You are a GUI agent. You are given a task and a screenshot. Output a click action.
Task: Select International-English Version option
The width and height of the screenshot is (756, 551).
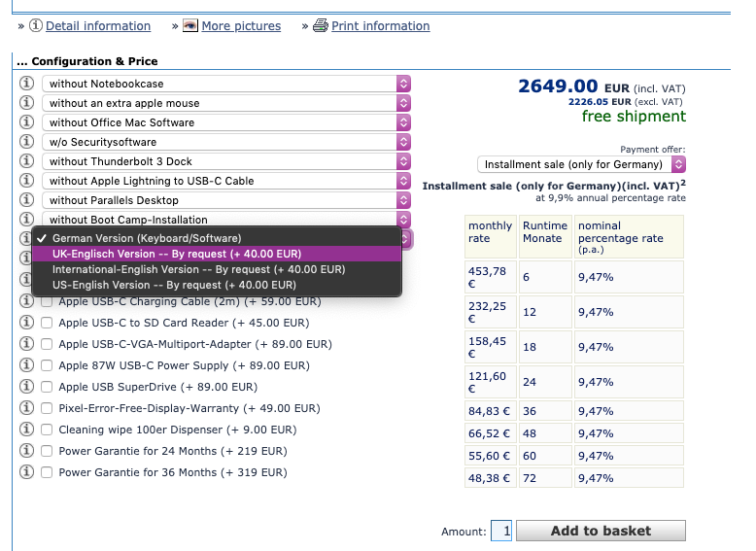coord(217,269)
